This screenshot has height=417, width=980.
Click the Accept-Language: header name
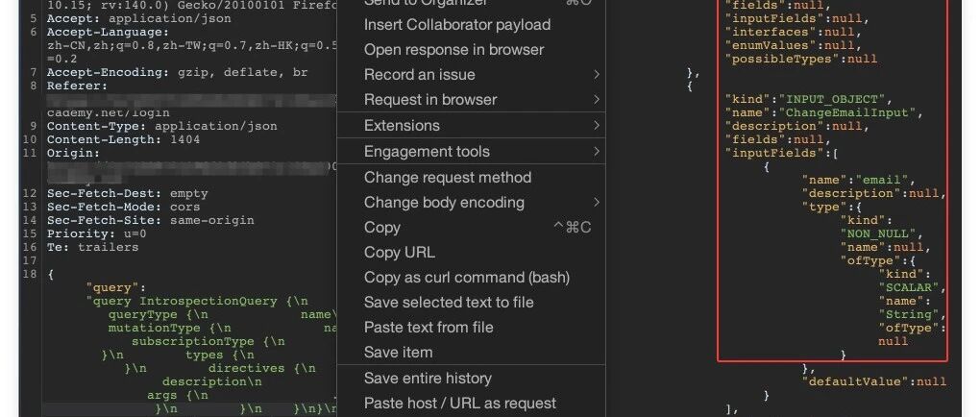109,33
